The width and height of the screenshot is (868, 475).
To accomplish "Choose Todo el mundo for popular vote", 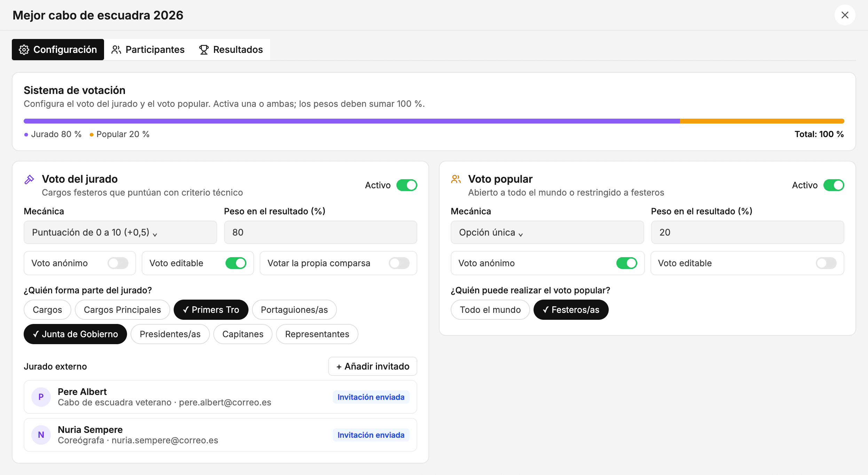I will 490,310.
